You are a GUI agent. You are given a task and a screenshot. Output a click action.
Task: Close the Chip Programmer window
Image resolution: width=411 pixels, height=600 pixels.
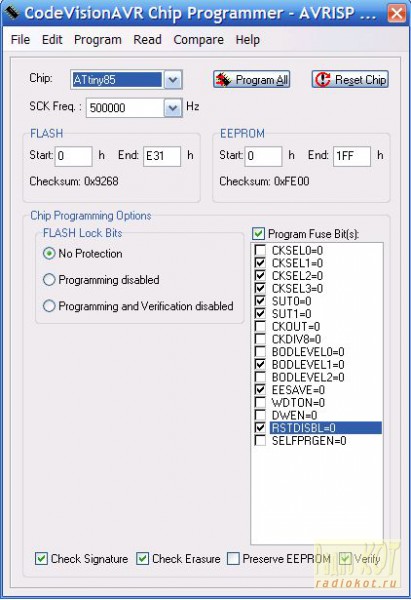pyautogui.click(x=396, y=14)
